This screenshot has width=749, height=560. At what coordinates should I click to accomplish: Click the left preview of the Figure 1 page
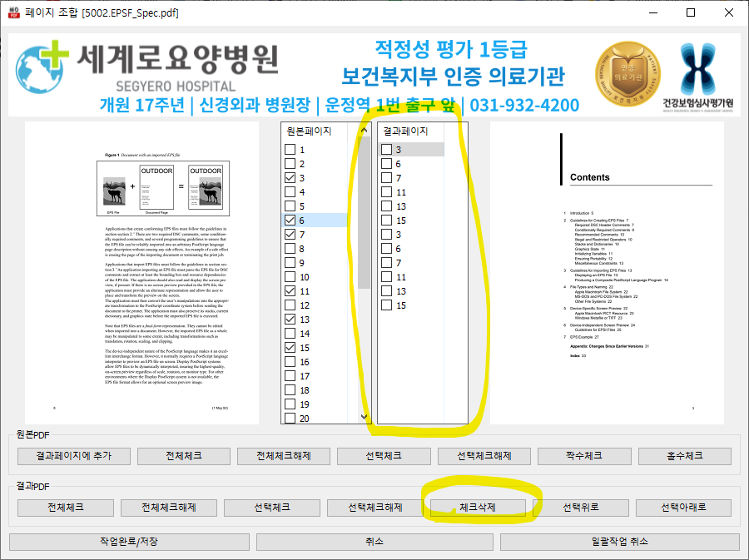141,273
